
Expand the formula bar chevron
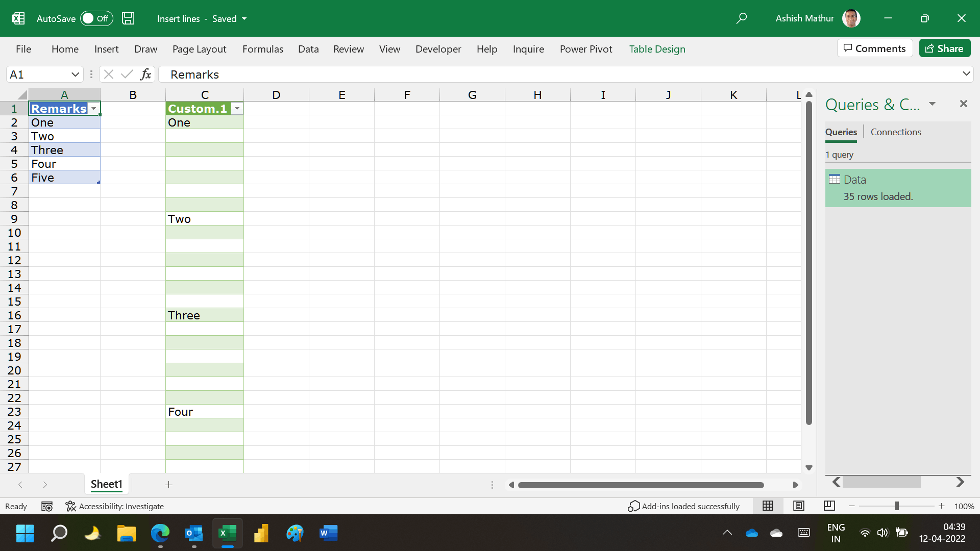(966, 74)
